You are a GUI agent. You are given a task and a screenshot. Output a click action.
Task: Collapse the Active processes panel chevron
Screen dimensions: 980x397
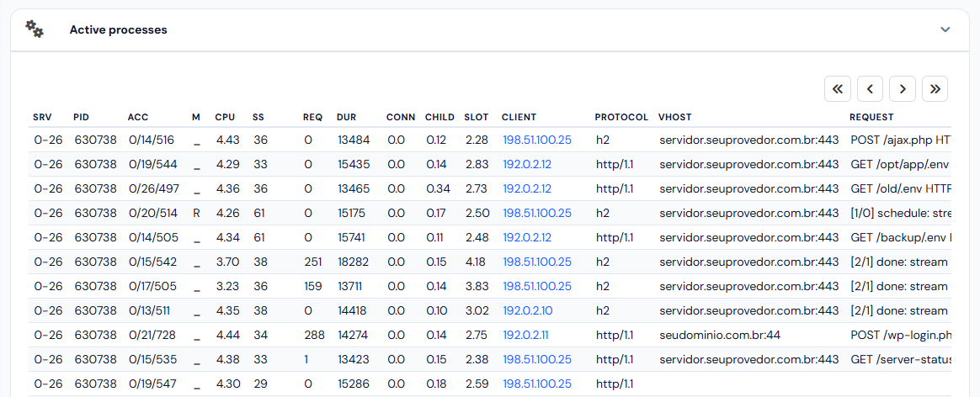945,29
